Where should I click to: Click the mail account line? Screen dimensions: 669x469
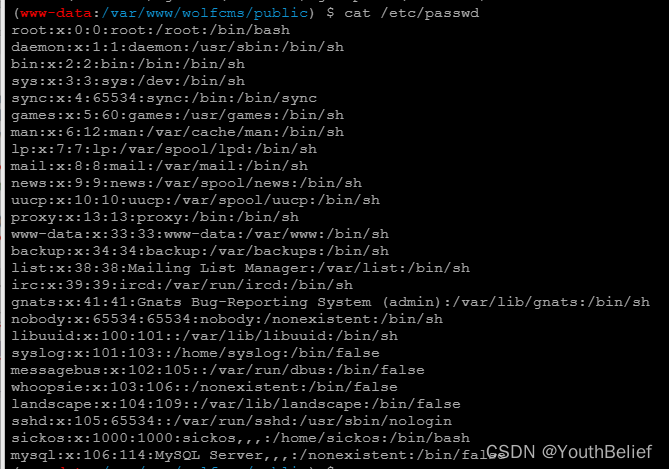coord(160,166)
